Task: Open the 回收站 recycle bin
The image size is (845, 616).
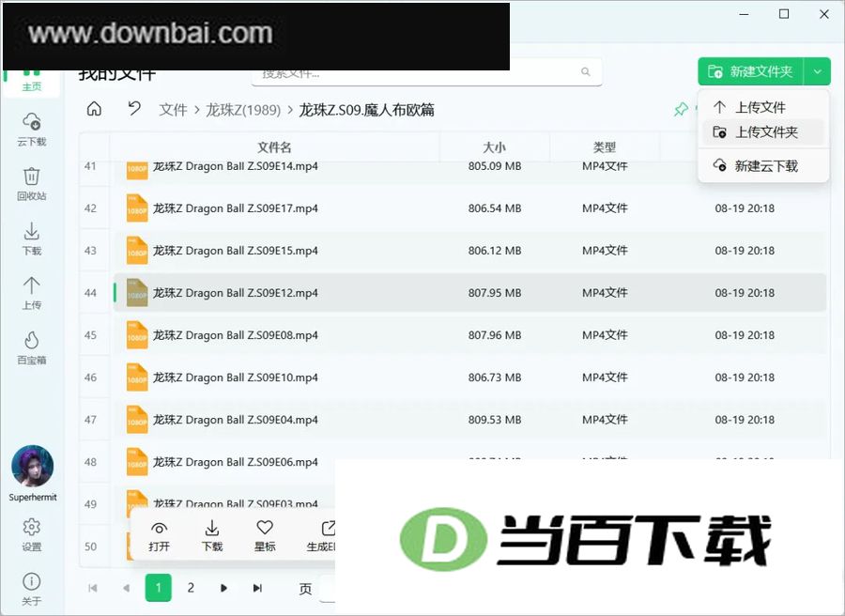Action: click(31, 184)
